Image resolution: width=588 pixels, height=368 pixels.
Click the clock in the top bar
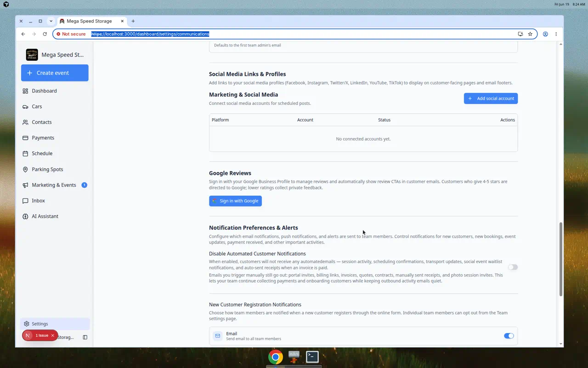coord(579,4)
